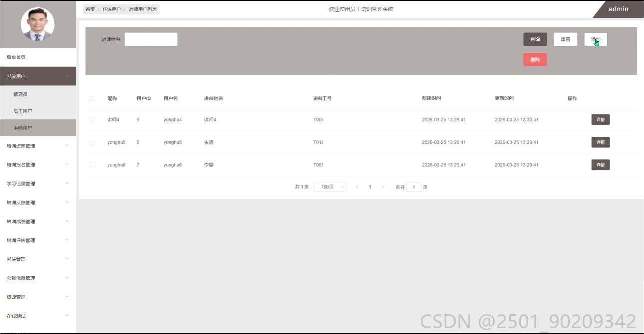Select page number 1 in pagination
The height and width of the screenshot is (334, 644).
coord(370,187)
